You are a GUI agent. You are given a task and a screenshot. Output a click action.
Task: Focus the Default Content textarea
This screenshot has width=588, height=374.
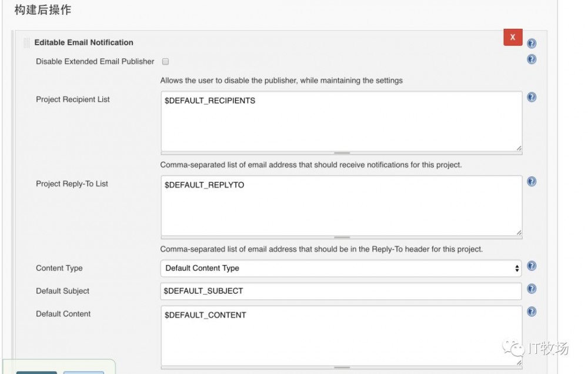pyautogui.click(x=341, y=335)
